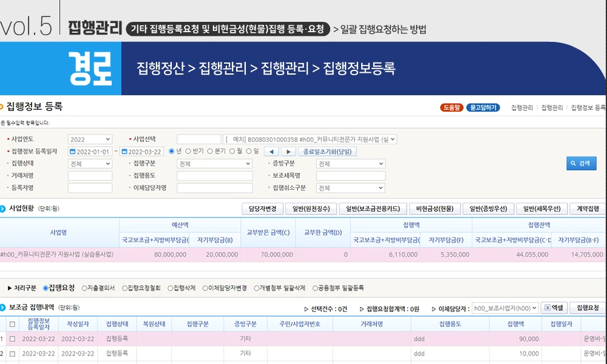Click the 일반(증빙우선) button
Screen dimensions: 607x364
488,209
